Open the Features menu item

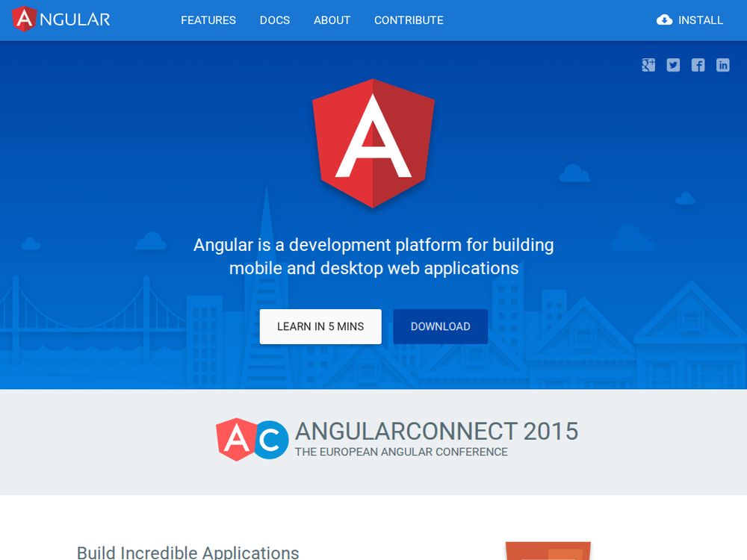208,20
